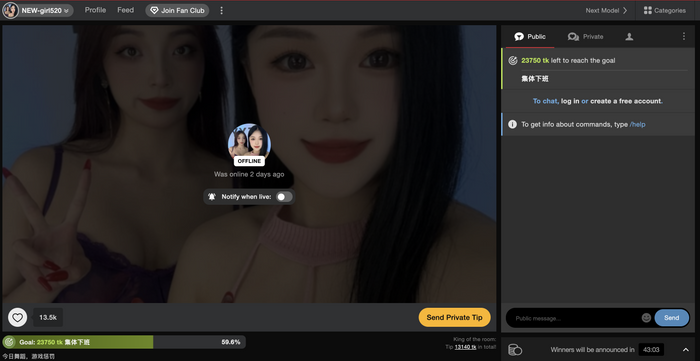Open more options beside Join Fan Club
Image resolution: width=700 pixels, height=361 pixels.
click(221, 10)
